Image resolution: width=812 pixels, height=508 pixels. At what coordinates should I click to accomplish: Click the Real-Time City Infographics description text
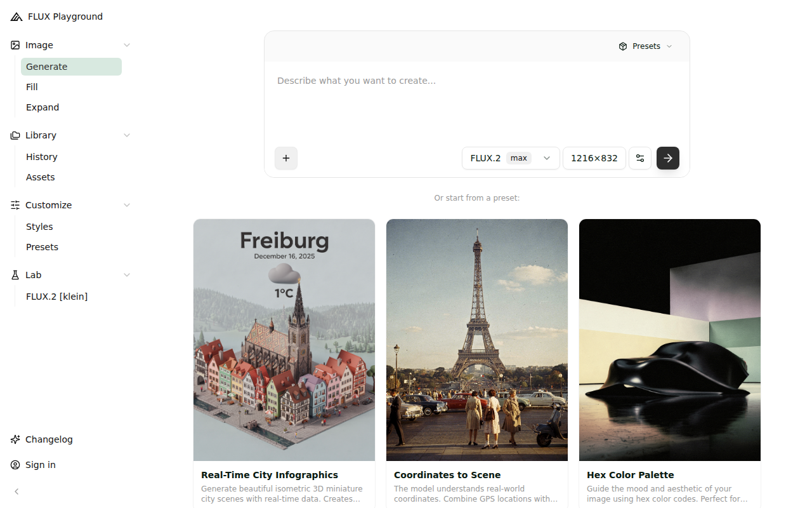[x=282, y=494]
